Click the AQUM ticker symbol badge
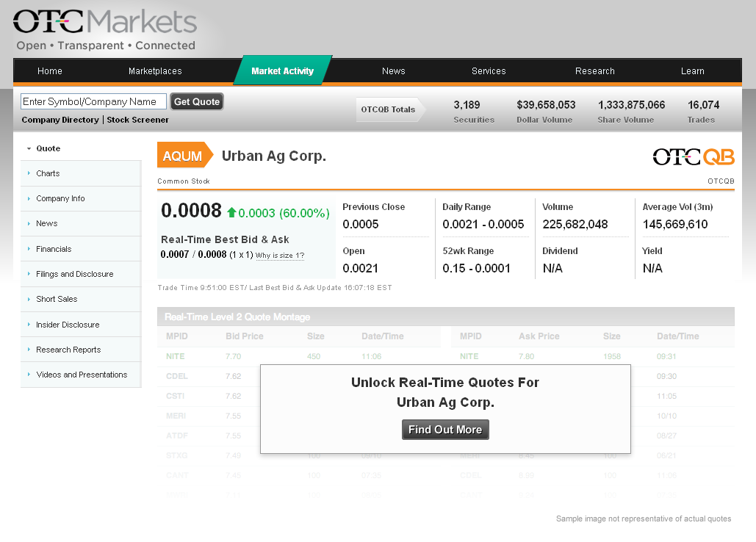Image resolution: width=756 pixels, height=542 pixels. click(x=185, y=155)
